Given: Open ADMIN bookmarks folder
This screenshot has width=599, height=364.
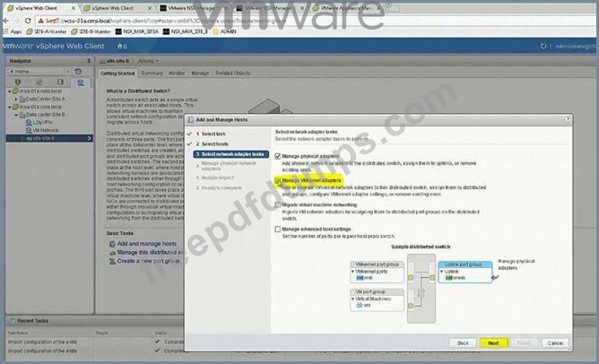Looking at the screenshot, I should point(224,31).
